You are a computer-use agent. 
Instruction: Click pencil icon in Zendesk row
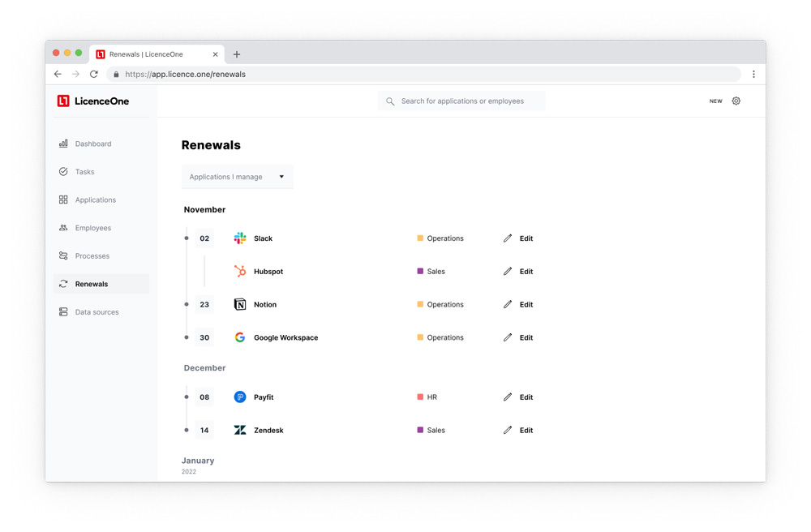508,430
